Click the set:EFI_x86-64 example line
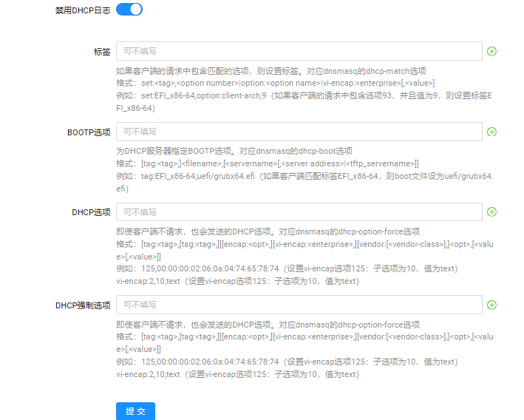 304,101
